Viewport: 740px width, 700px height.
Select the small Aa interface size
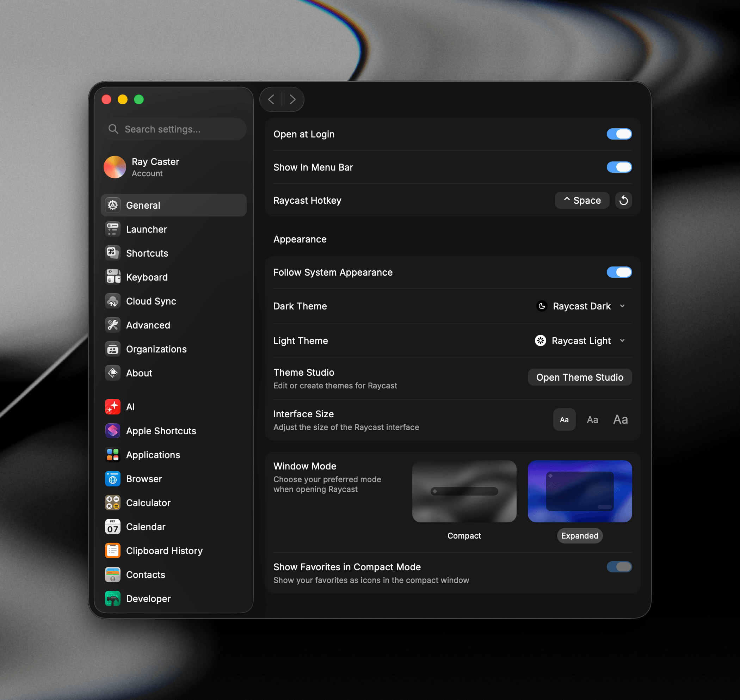564,419
